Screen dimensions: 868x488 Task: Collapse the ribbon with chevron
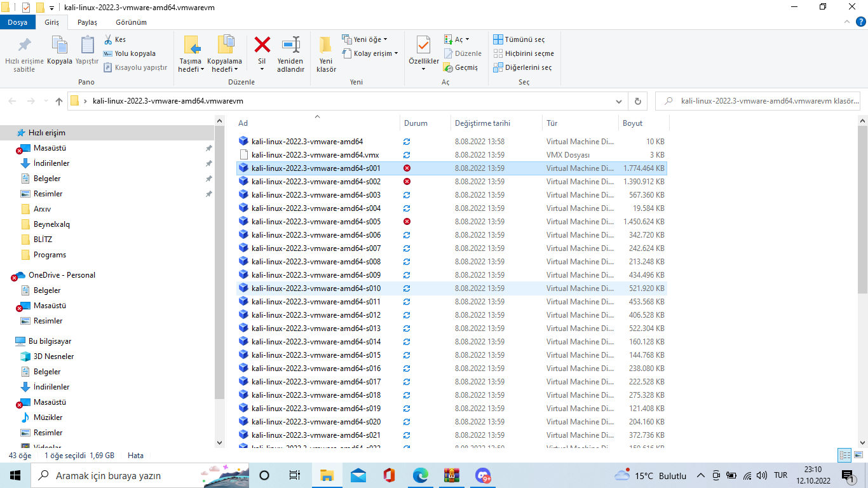click(x=846, y=22)
